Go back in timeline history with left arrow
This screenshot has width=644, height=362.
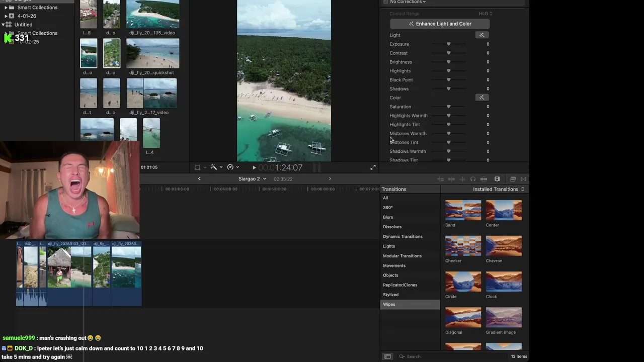coord(199,179)
